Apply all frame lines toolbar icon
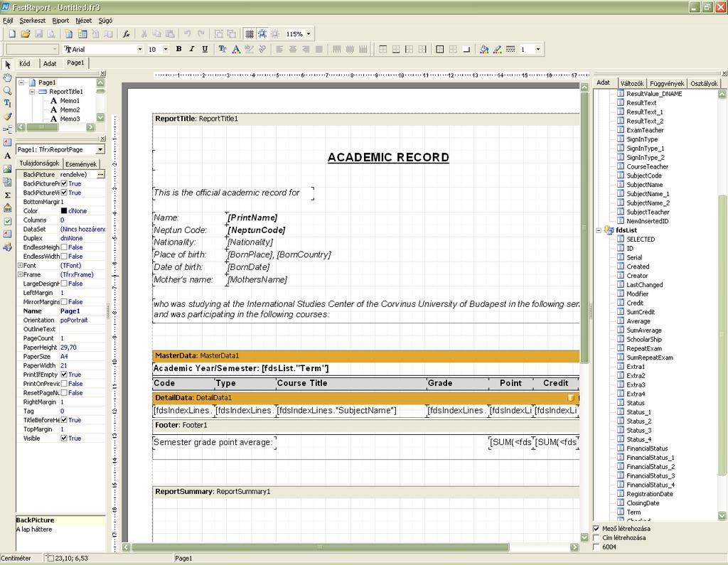Screen dimensions: 728x565 pos(439,49)
